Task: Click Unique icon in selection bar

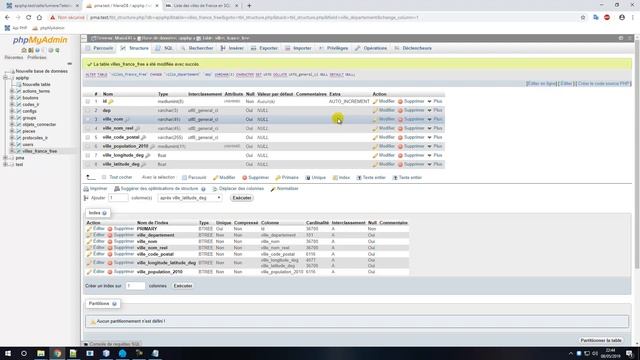Action: coord(308,178)
